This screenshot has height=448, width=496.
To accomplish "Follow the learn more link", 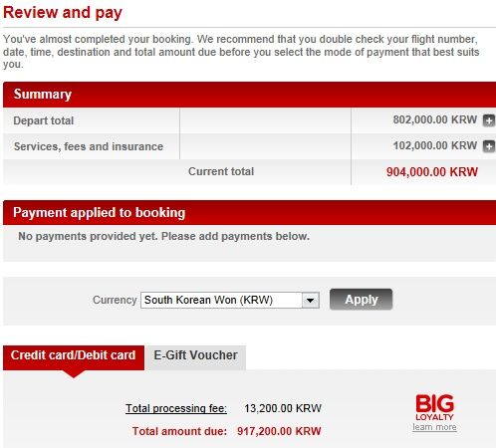I will (x=434, y=427).
